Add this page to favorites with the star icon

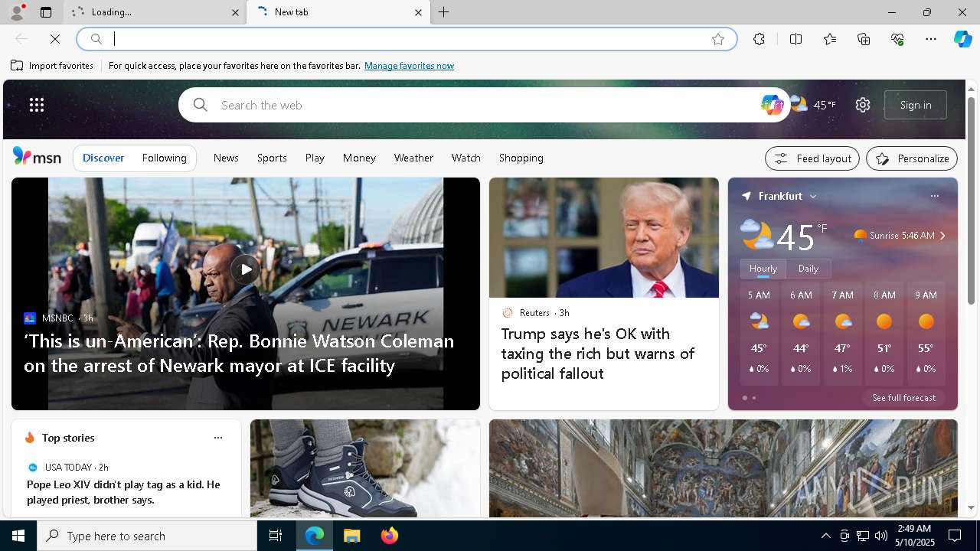tap(718, 39)
